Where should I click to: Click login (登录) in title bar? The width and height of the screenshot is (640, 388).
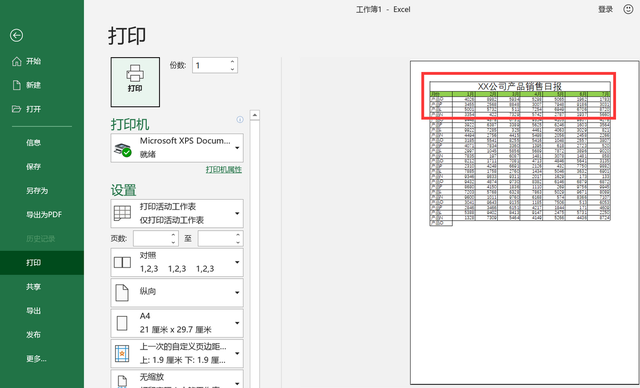[x=605, y=9]
